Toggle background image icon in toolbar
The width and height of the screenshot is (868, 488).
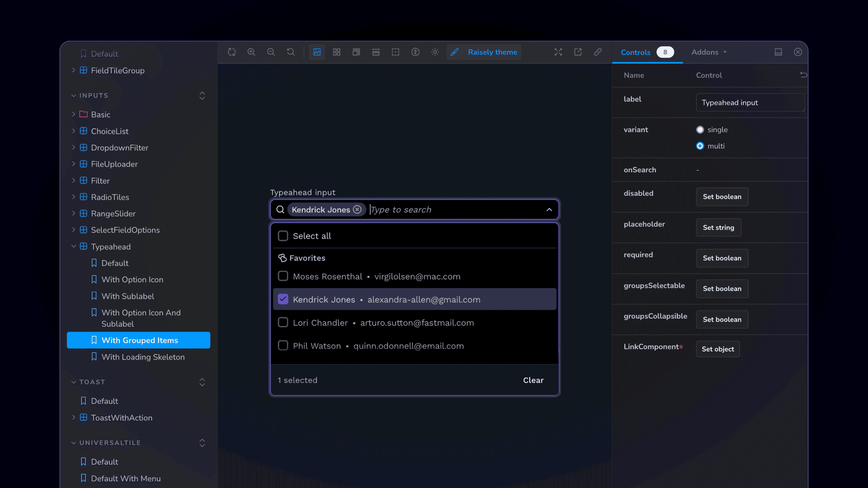(x=317, y=52)
